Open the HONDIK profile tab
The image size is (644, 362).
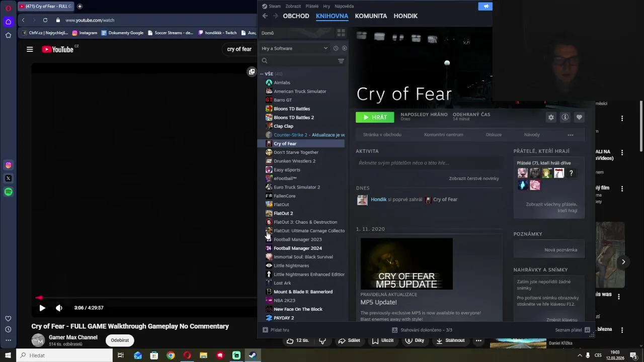(x=406, y=16)
